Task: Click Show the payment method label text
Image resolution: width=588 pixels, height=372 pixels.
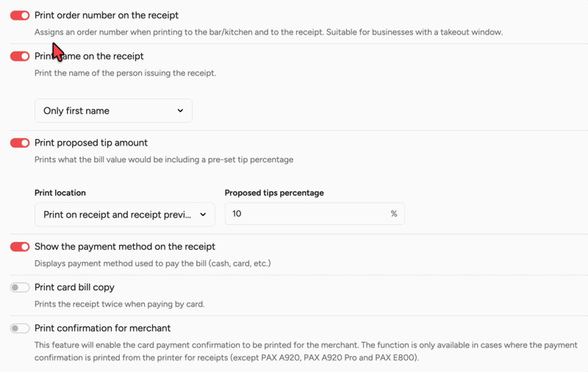Action: pos(125,247)
